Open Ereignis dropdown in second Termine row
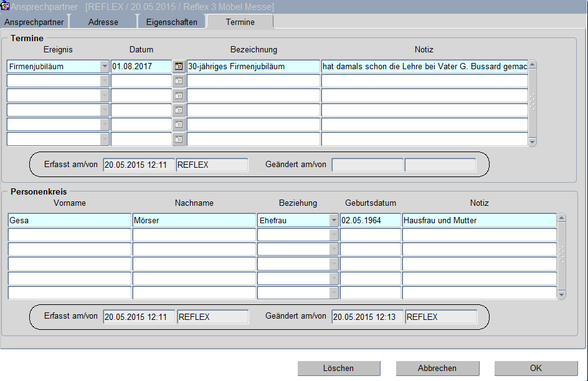The width and height of the screenshot is (588, 381). point(104,81)
